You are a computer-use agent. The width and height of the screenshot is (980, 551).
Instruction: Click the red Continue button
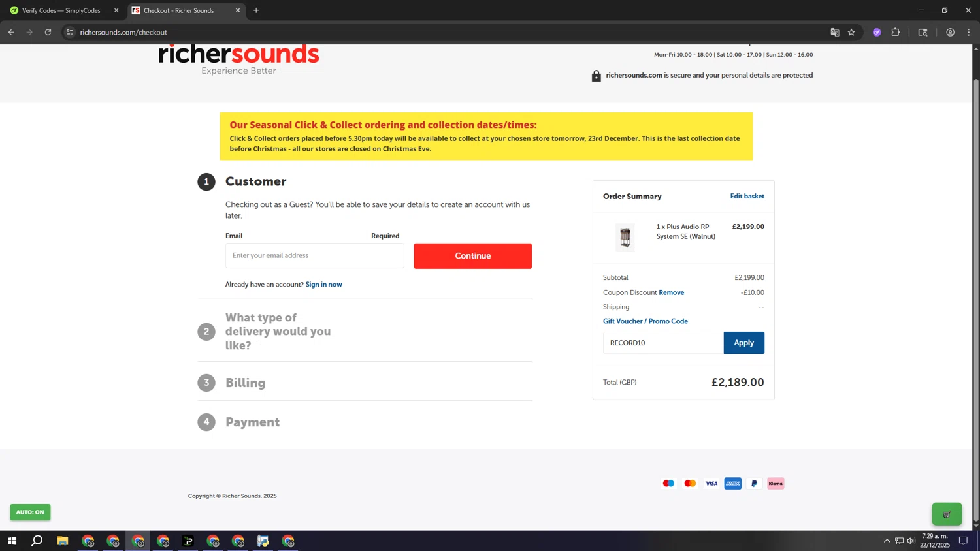pos(472,256)
